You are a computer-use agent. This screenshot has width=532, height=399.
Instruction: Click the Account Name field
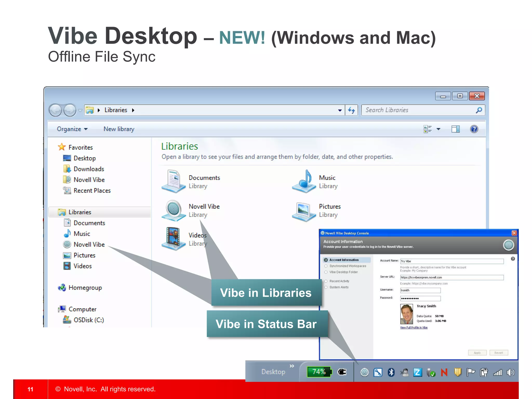(452, 261)
